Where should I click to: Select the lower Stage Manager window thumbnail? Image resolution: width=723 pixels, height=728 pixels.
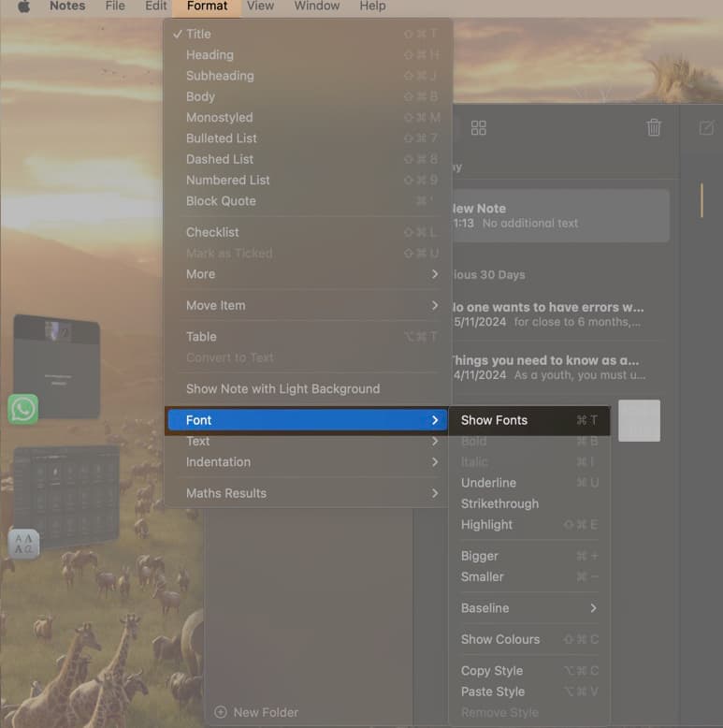[x=65, y=495]
